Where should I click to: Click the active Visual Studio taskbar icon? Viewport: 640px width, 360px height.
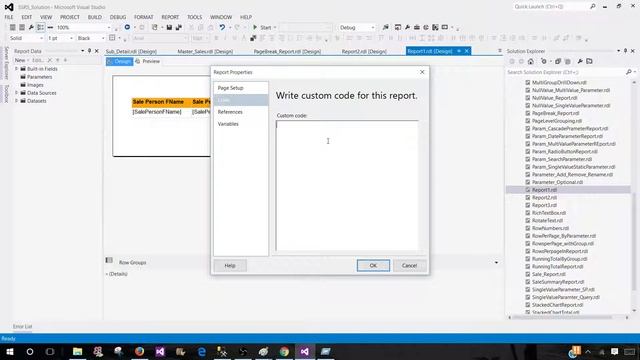click(304, 351)
